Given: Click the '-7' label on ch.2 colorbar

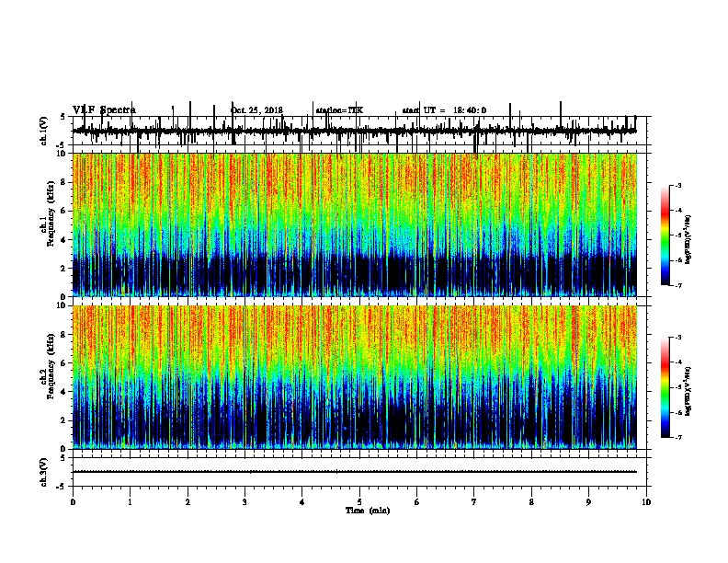Looking at the screenshot, I should [678, 437].
